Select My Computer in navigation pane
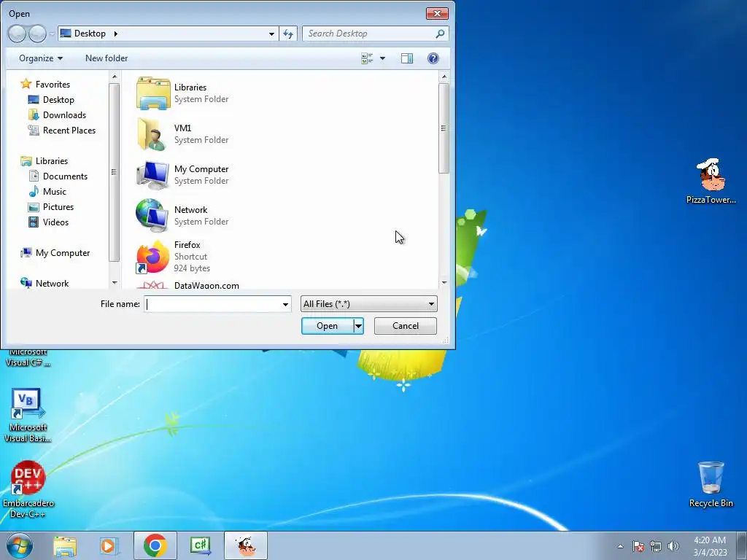The width and height of the screenshot is (747, 560). pyautogui.click(x=63, y=253)
